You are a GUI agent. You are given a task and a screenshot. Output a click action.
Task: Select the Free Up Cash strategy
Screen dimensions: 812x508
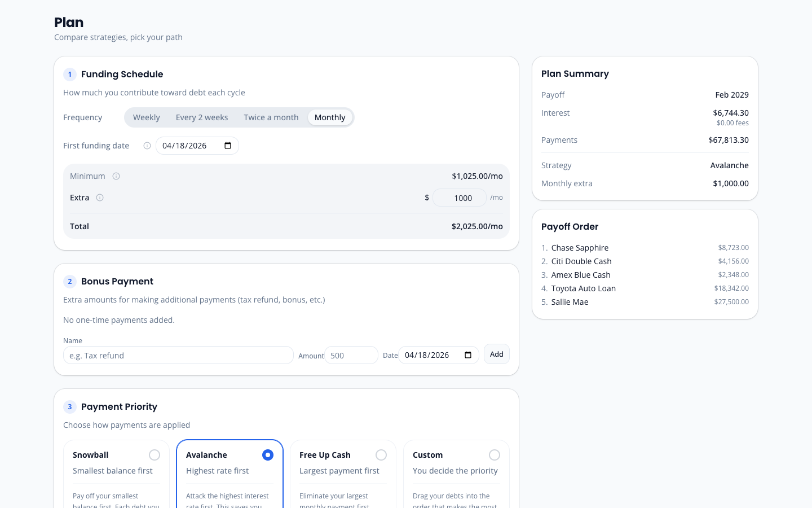pyautogui.click(x=381, y=455)
